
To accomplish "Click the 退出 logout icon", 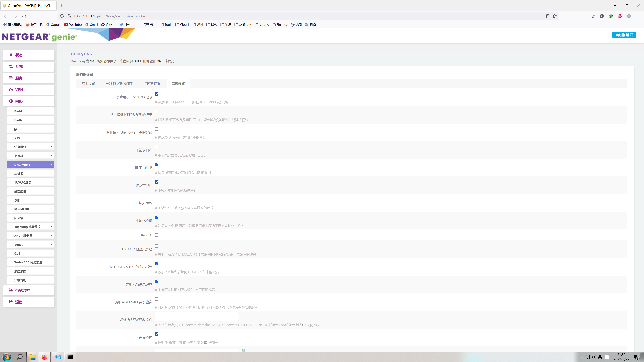I will [11, 302].
